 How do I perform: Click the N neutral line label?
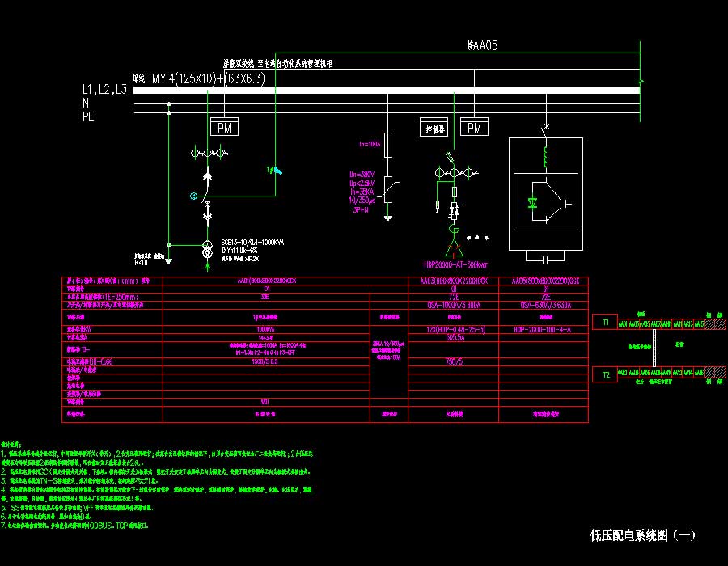click(x=86, y=103)
